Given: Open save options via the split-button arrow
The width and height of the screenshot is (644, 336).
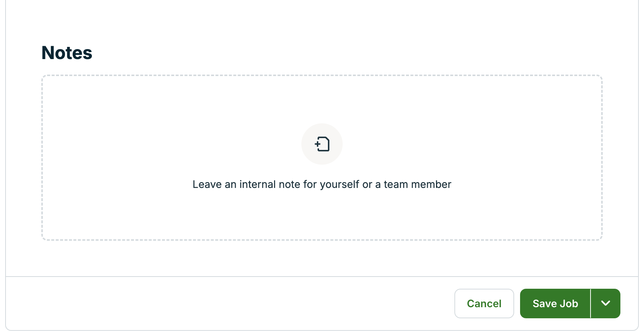Looking at the screenshot, I should 605,304.
